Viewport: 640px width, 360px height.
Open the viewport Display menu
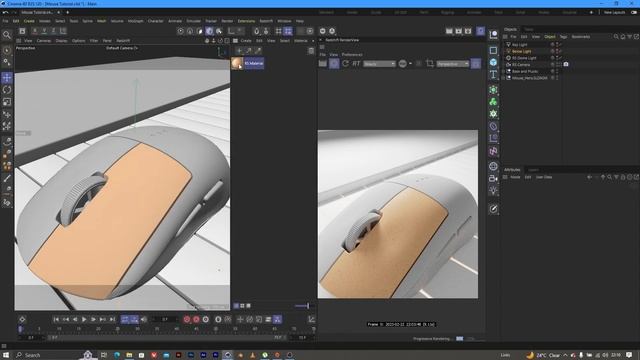click(62, 41)
